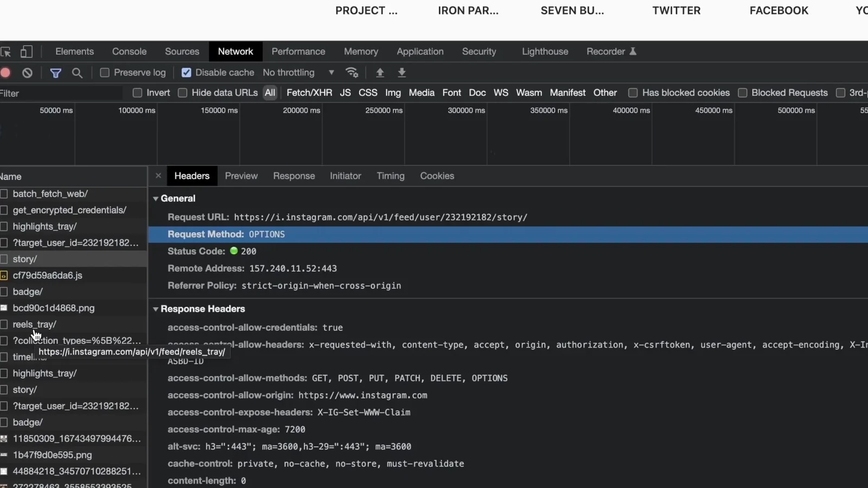Select the get_encrypted_credentials/ request
Image resolution: width=868 pixels, height=488 pixels.
pyautogui.click(x=73, y=210)
